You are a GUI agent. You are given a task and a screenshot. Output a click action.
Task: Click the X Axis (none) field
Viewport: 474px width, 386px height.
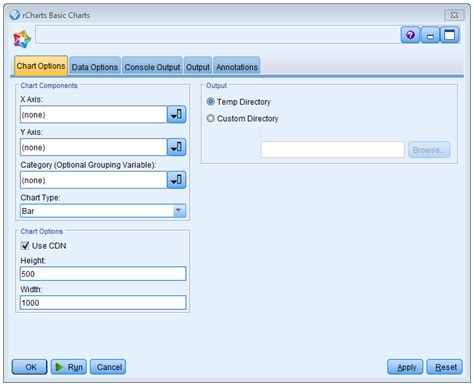point(93,115)
